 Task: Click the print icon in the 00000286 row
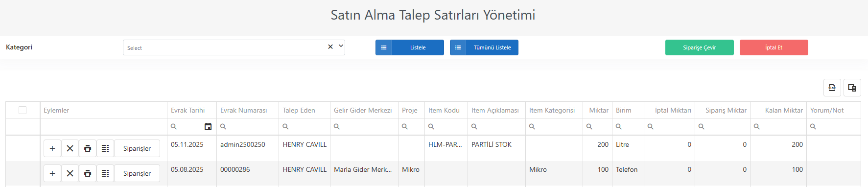88,173
